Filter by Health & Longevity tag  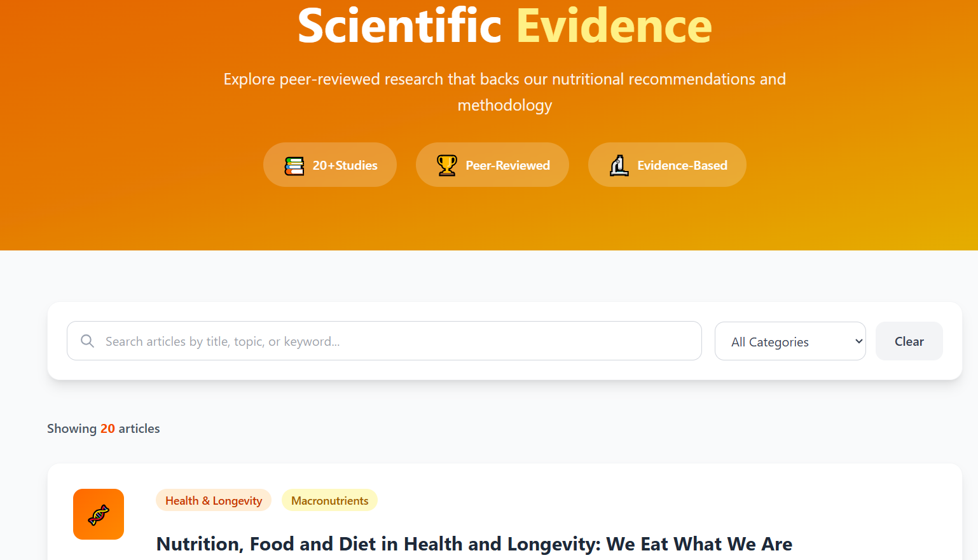click(x=214, y=501)
